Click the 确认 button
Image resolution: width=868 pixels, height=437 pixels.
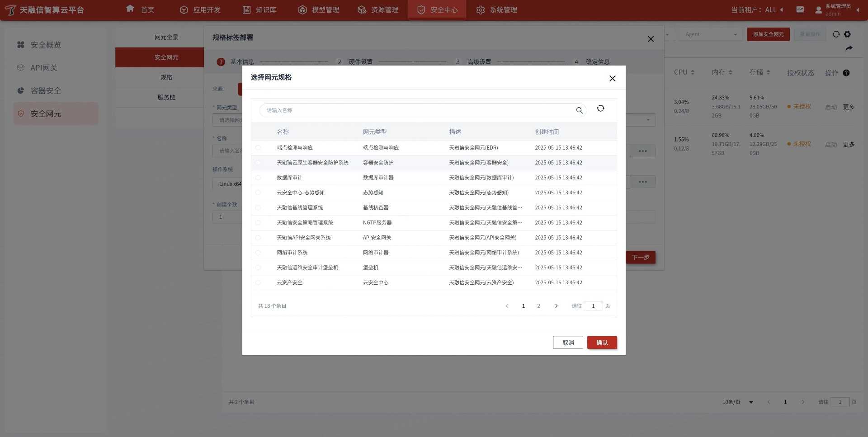click(602, 343)
